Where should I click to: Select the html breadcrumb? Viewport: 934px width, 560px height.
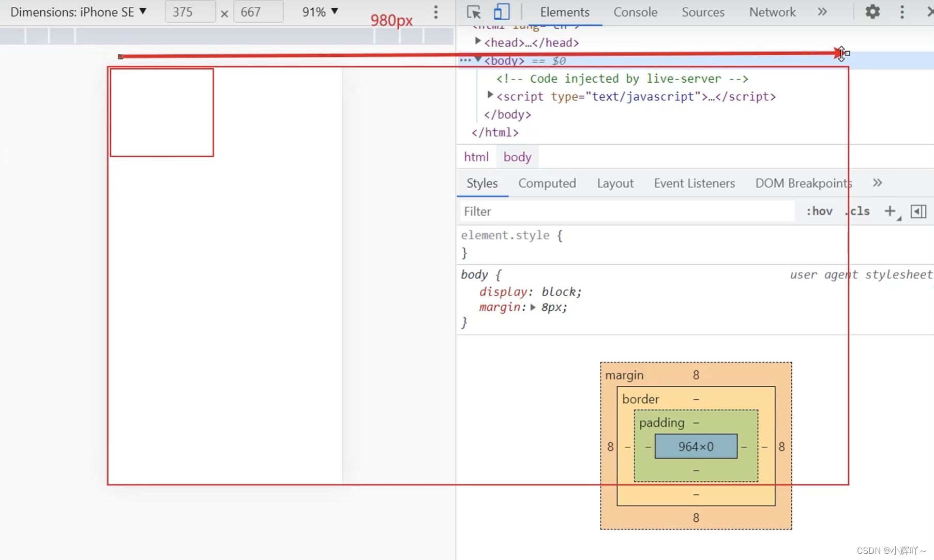click(x=476, y=157)
